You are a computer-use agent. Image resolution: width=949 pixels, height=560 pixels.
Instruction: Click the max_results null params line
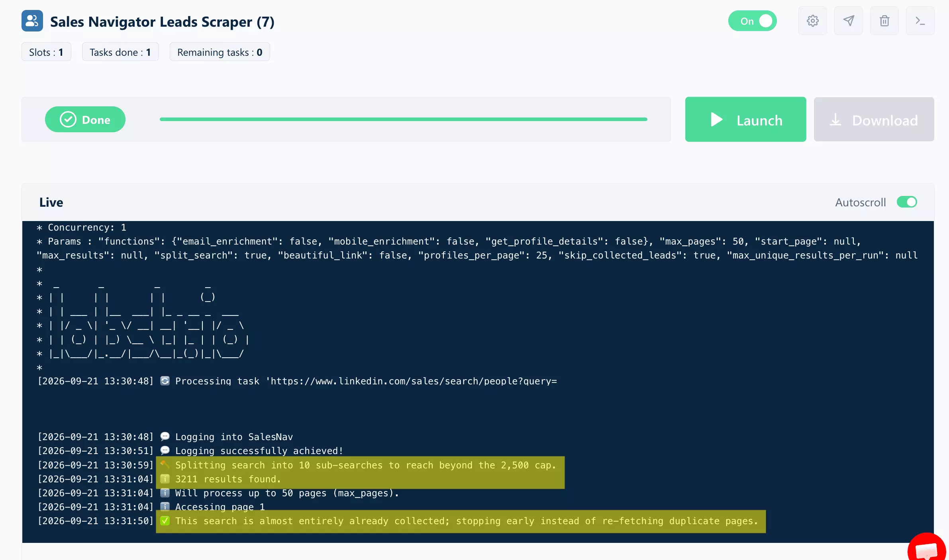pos(477,255)
